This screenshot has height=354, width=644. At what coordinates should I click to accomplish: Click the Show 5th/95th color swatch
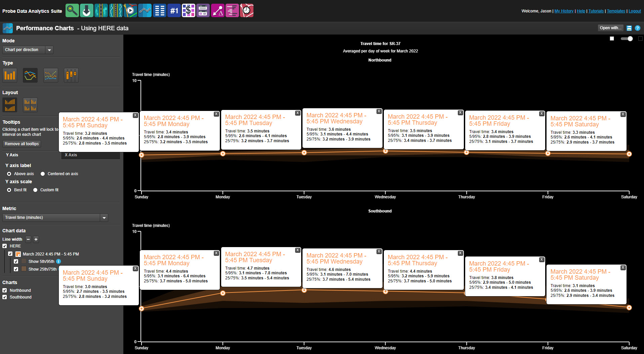click(x=24, y=261)
